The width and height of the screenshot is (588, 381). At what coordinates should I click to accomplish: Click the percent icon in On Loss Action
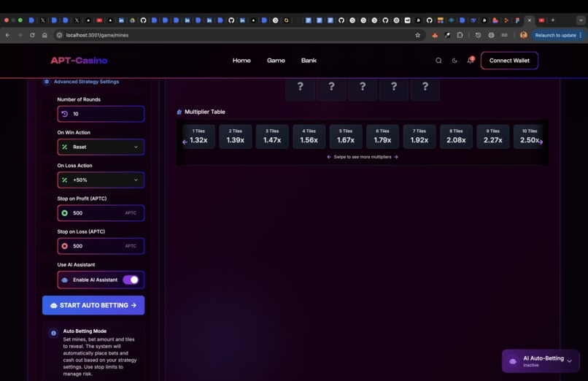[x=65, y=180]
